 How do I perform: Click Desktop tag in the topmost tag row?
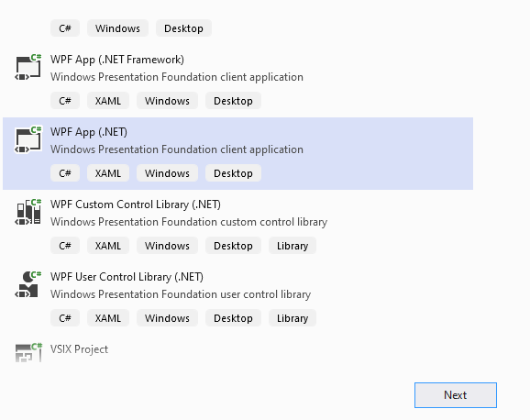click(183, 28)
